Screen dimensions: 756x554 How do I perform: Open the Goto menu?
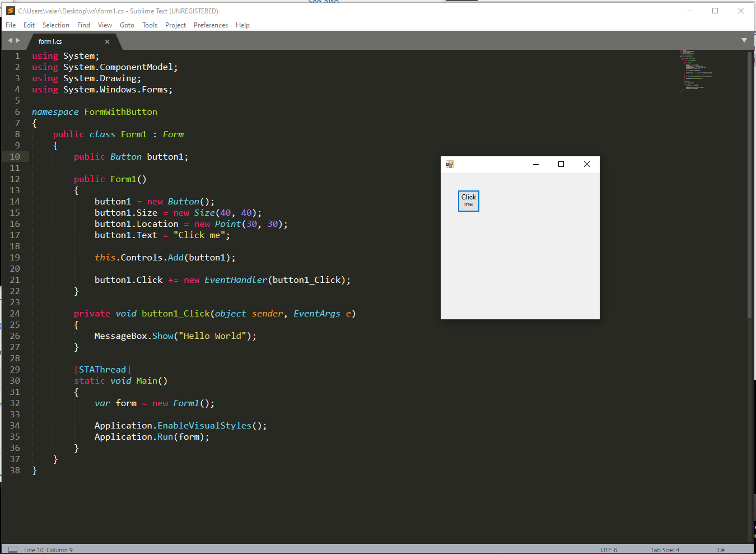[127, 25]
